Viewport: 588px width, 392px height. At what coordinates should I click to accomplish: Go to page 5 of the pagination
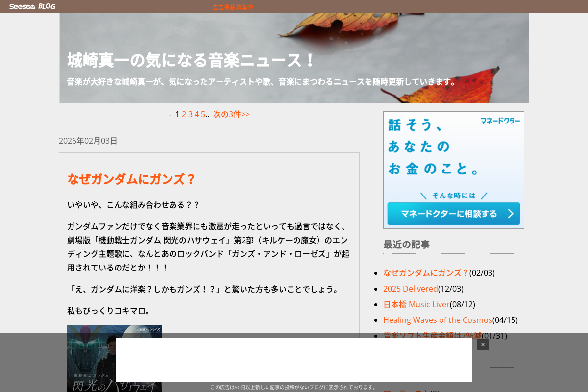[203, 114]
